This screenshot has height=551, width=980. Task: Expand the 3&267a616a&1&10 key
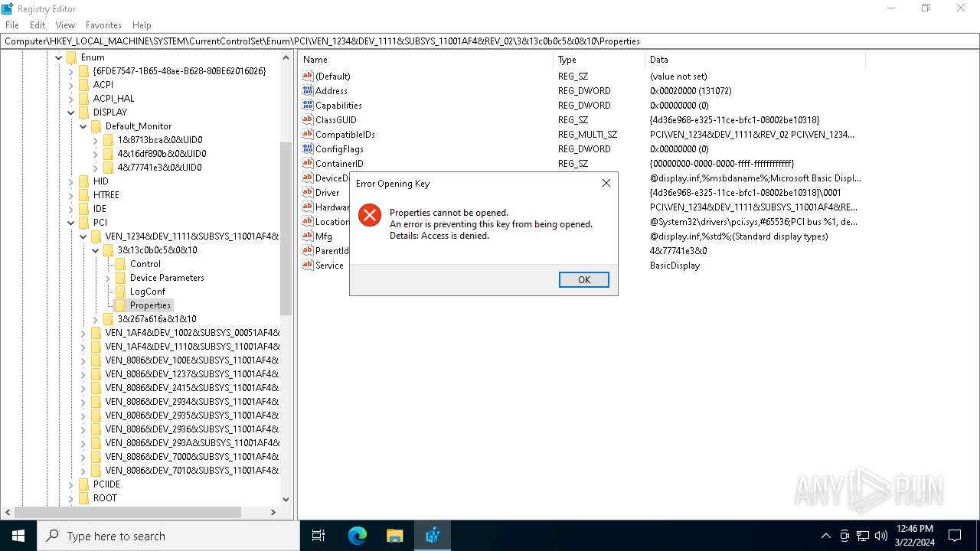pyautogui.click(x=95, y=319)
